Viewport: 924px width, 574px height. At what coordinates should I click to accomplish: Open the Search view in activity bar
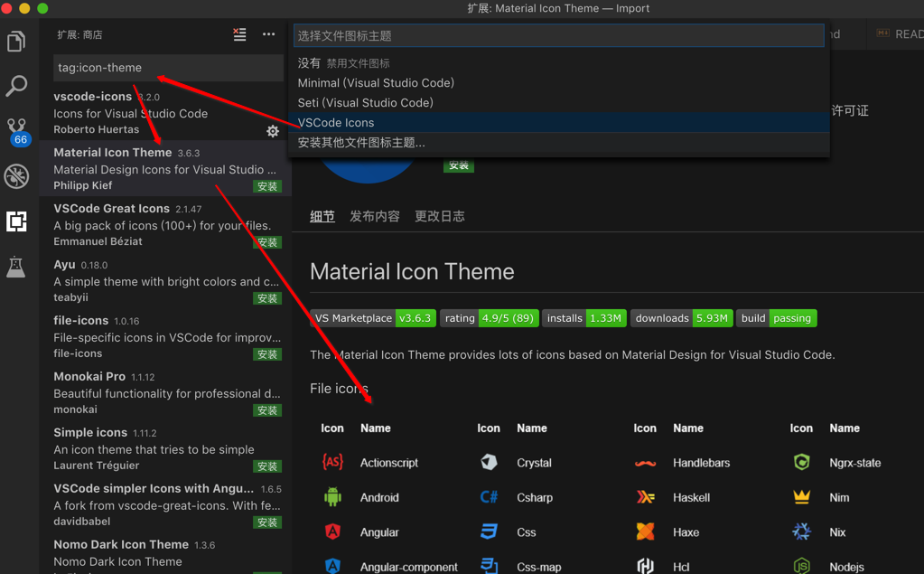pos(16,86)
